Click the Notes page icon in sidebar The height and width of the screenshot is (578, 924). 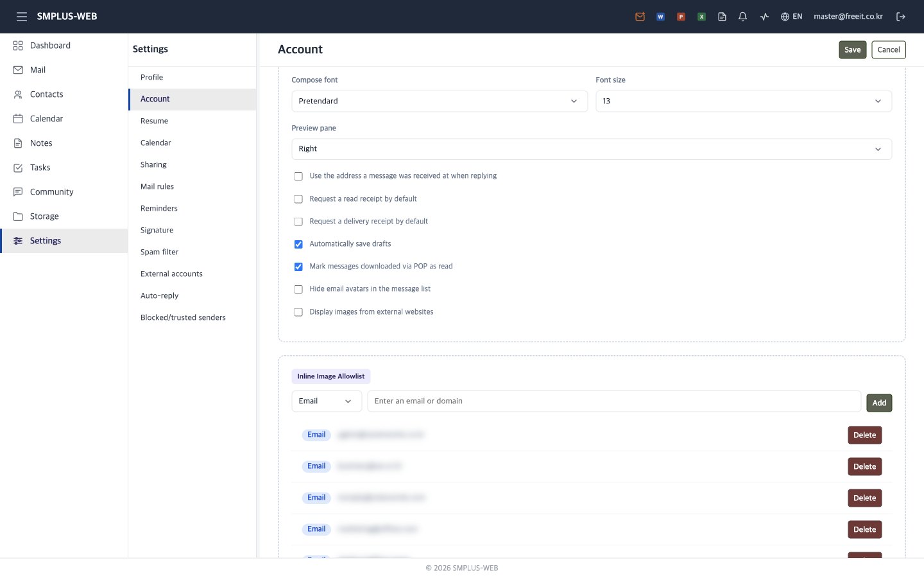click(x=18, y=143)
